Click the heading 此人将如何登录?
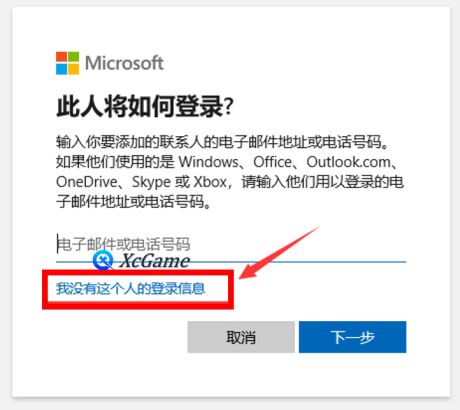The width and height of the screenshot is (460, 410). pos(145,107)
